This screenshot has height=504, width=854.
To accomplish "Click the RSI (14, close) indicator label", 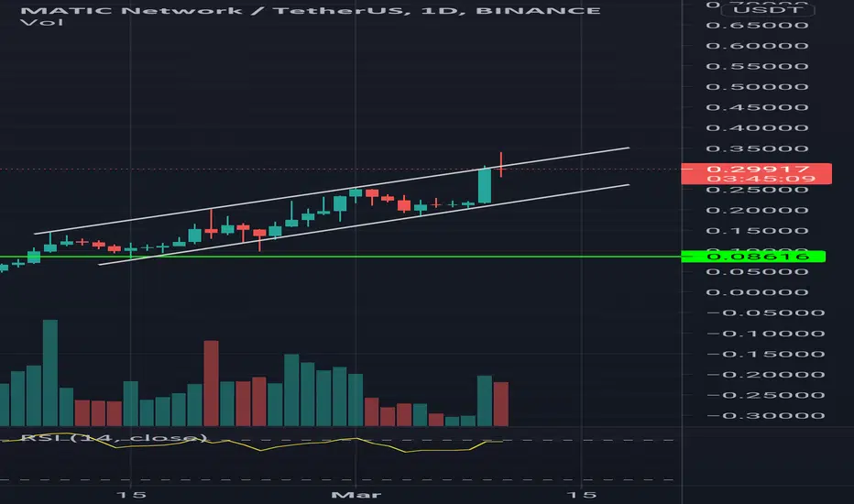I will [x=114, y=438].
